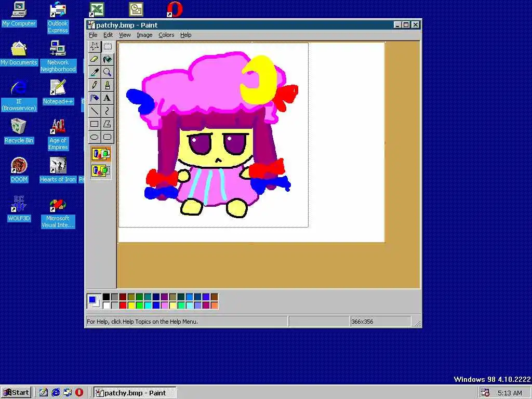Click the Start button

[x=16, y=393]
